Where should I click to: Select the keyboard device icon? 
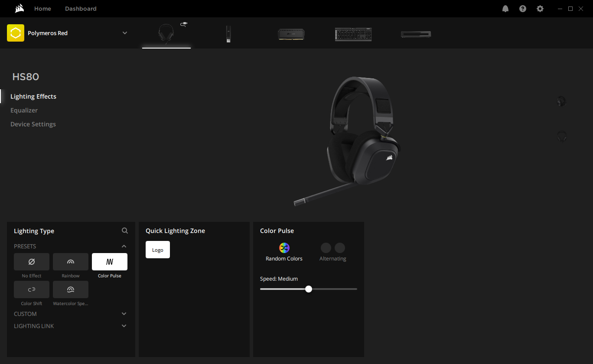point(353,34)
